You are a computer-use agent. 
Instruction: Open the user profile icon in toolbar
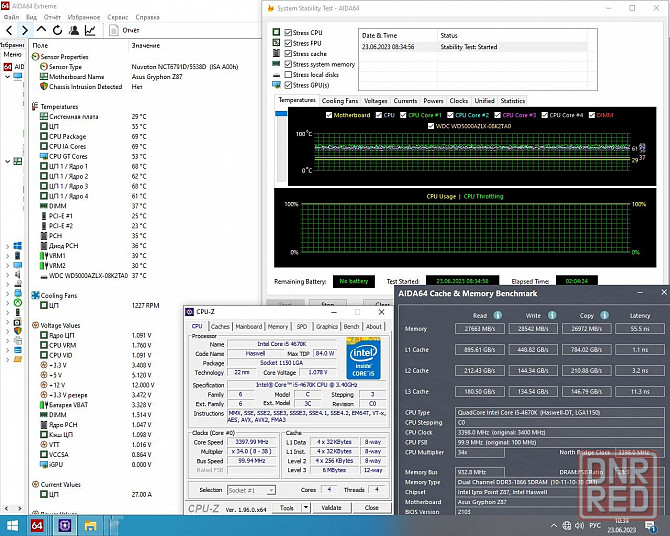(72, 31)
